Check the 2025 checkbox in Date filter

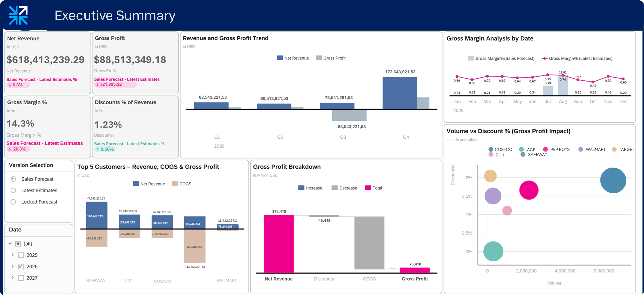click(x=21, y=255)
